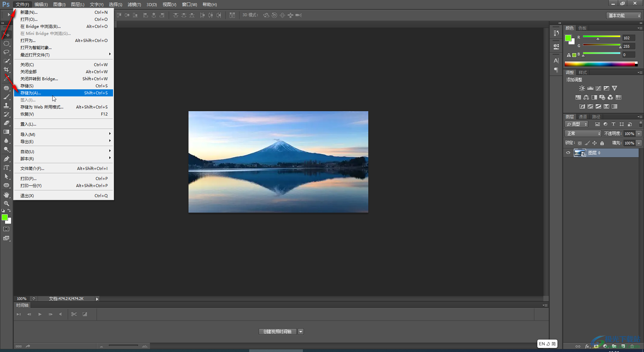This screenshot has width=644, height=352.
Task: Swap foreground and background colors
Action: coord(9,211)
